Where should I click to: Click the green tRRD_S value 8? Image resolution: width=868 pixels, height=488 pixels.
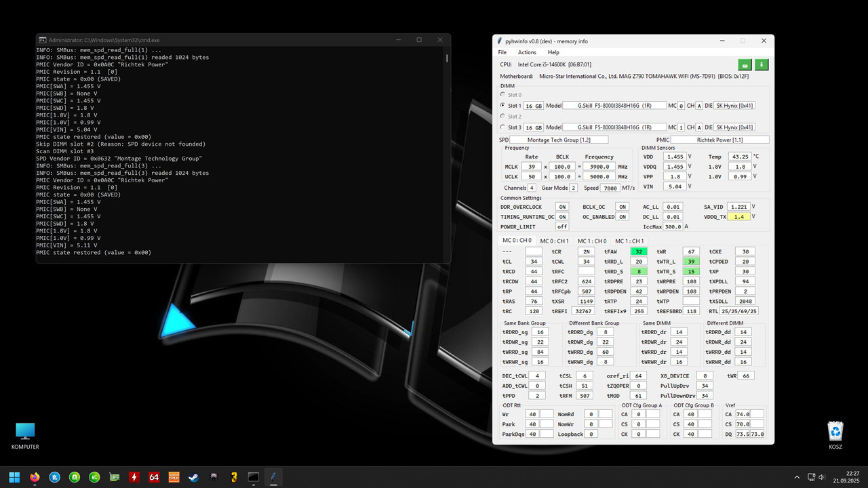(639, 271)
